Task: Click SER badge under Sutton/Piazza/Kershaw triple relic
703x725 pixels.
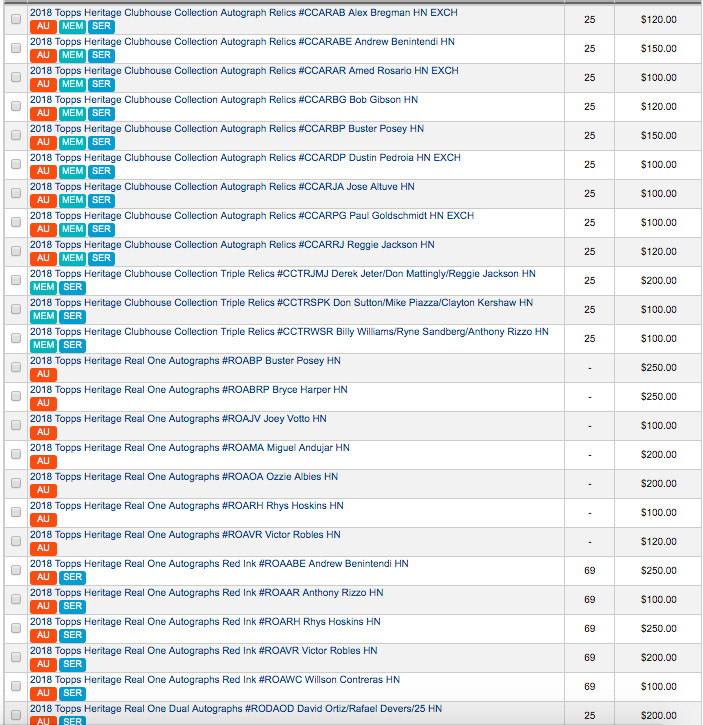Action: click(72, 316)
